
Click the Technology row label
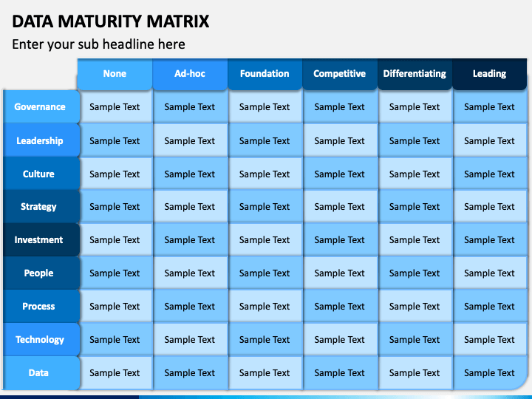tap(41, 340)
